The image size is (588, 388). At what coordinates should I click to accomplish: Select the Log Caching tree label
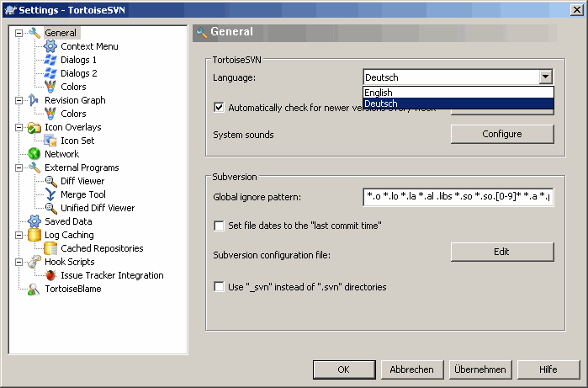[x=69, y=235]
